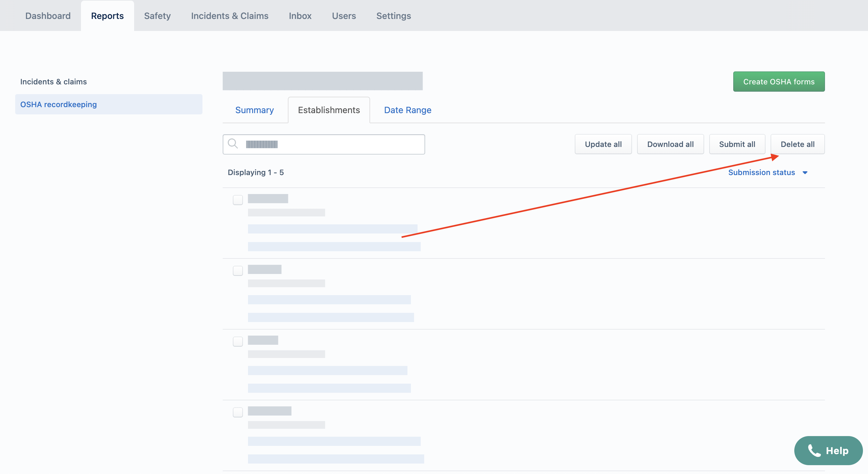Screen dimensions: 868x474
Task: Open the Submission status sort dropdown
Action: tap(768, 172)
